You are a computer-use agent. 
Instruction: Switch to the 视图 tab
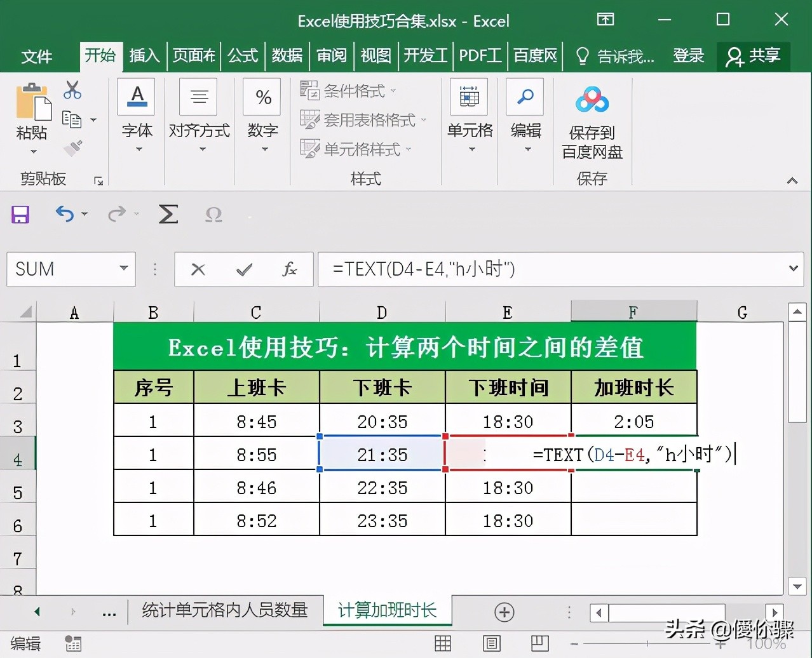click(x=376, y=56)
